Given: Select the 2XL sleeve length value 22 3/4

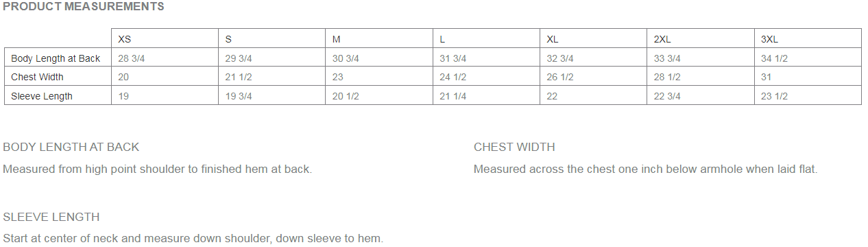Looking at the screenshot, I should [667, 96].
